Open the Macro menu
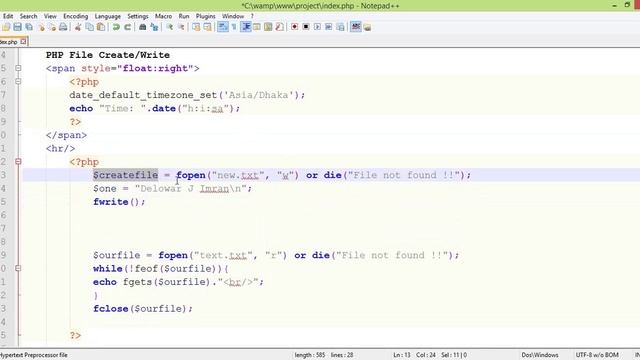 163,16
